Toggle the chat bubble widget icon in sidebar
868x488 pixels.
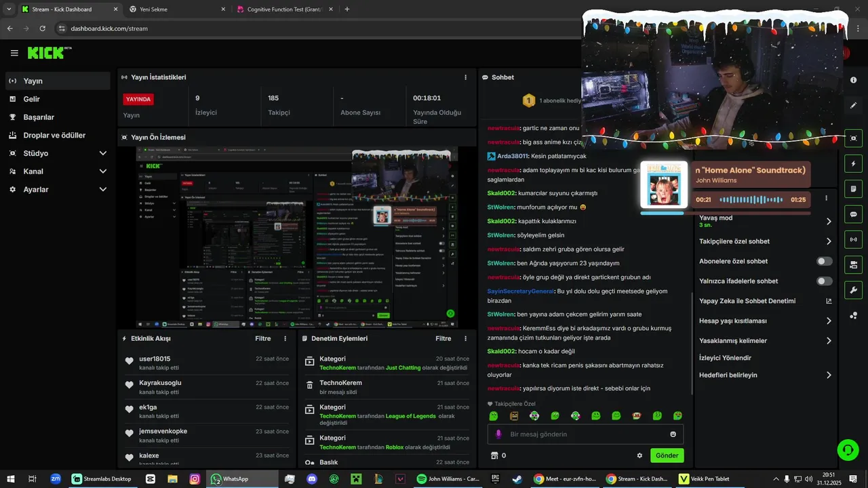[853, 214]
